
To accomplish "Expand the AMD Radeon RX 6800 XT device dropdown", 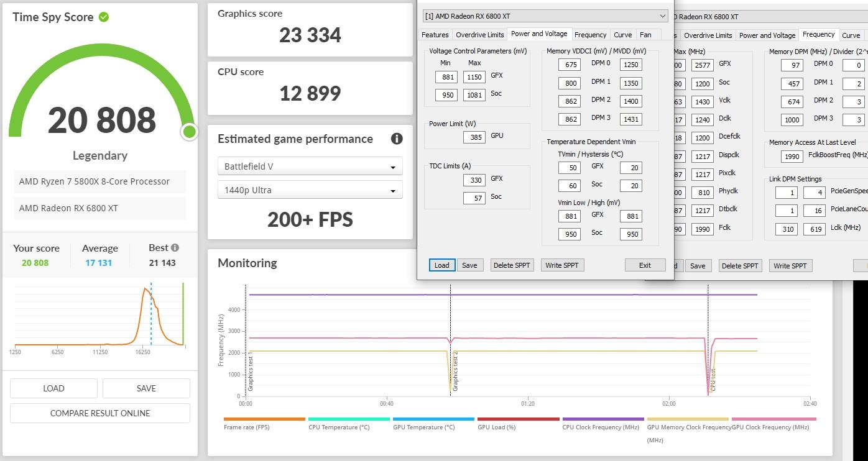I will tap(545, 16).
